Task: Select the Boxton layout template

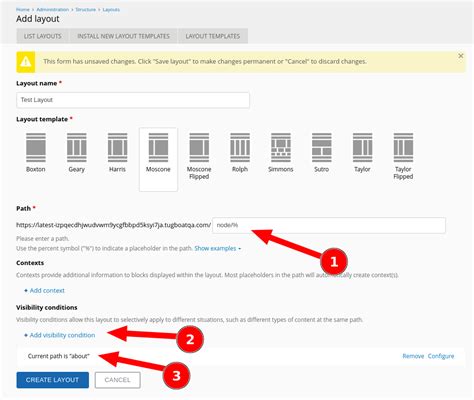Action: tap(36, 153)
